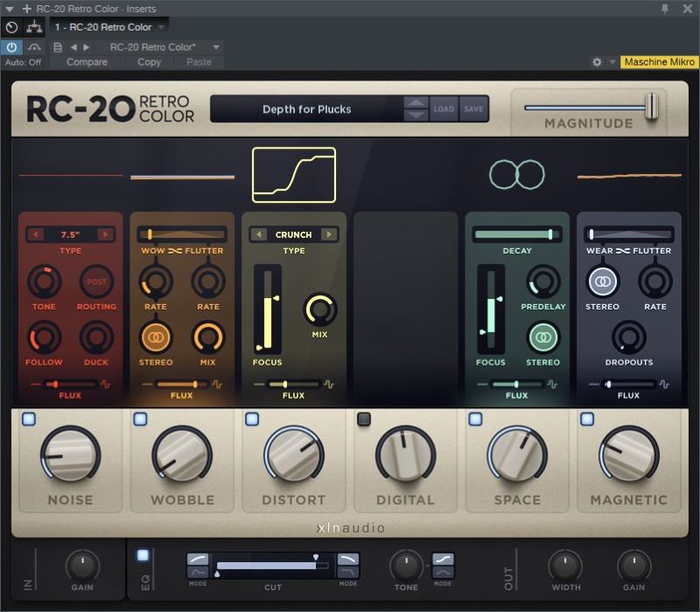Toggle the plugin bypass power button

11,47
